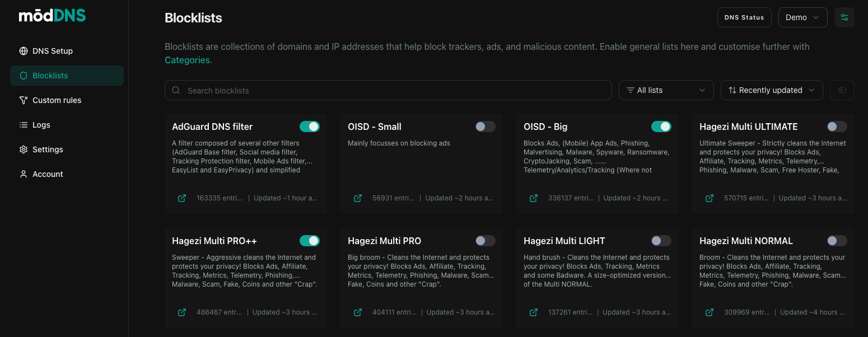Click the list icon beside Logs

(x=24, y=125)
